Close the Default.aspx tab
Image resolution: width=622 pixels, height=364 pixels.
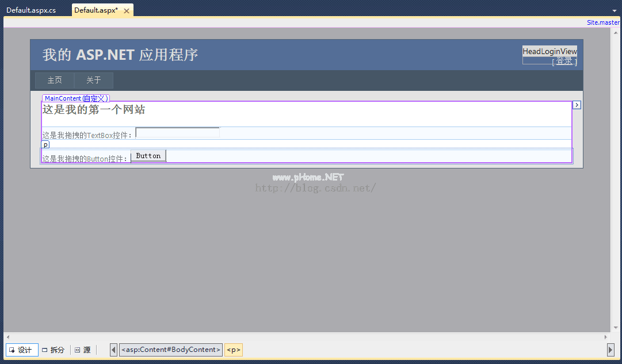click(x=127, y=11)
